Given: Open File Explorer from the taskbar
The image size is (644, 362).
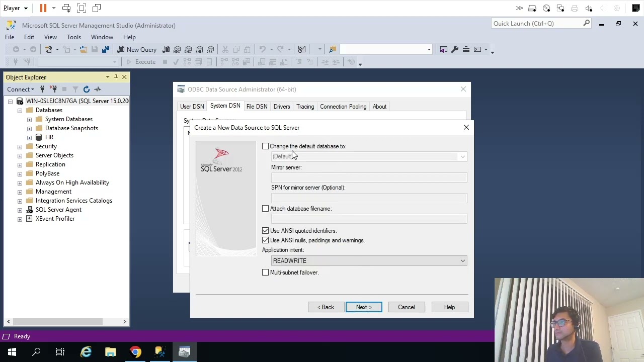Looking at the screenshot, I should 111,352.
